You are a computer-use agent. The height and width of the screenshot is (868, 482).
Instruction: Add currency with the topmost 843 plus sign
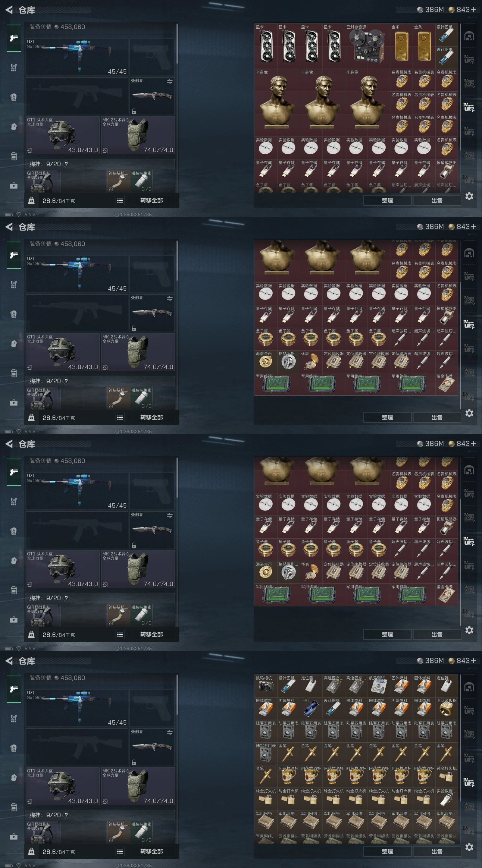[474, 10]
